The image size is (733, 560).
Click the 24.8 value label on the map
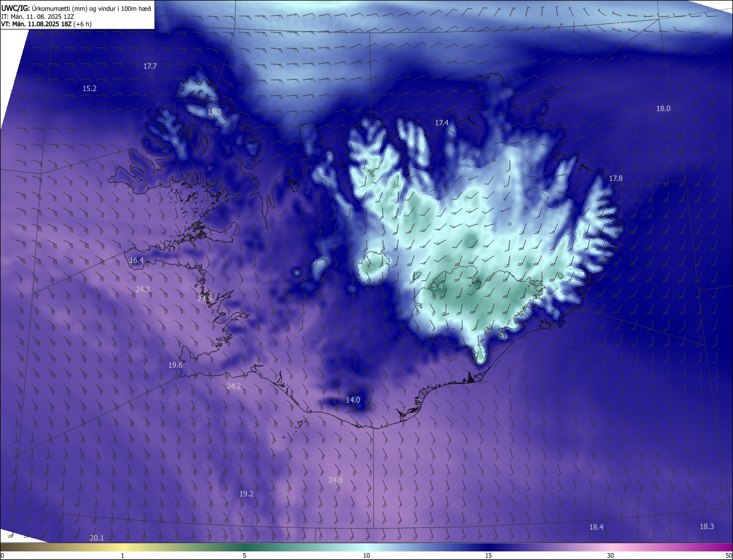pyautogui.click(x=336, y=480)
